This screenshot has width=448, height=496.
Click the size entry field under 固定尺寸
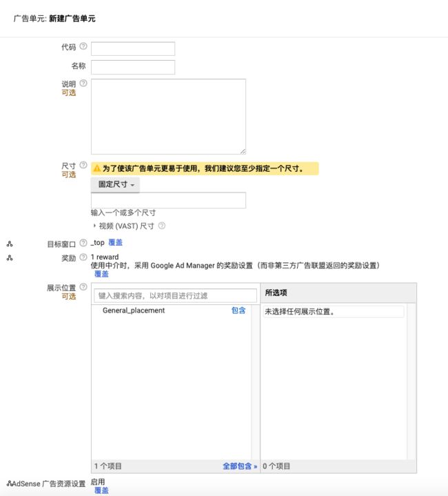pyautogui.click(x=168, y=200)
